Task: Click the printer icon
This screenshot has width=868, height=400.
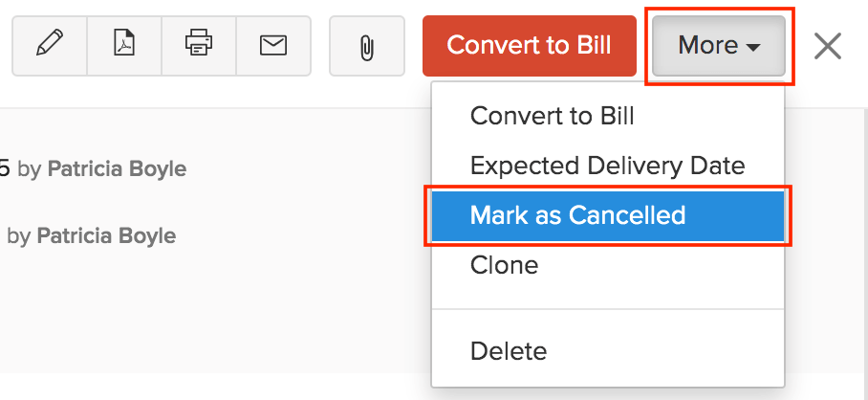Action: click(199, 45)
